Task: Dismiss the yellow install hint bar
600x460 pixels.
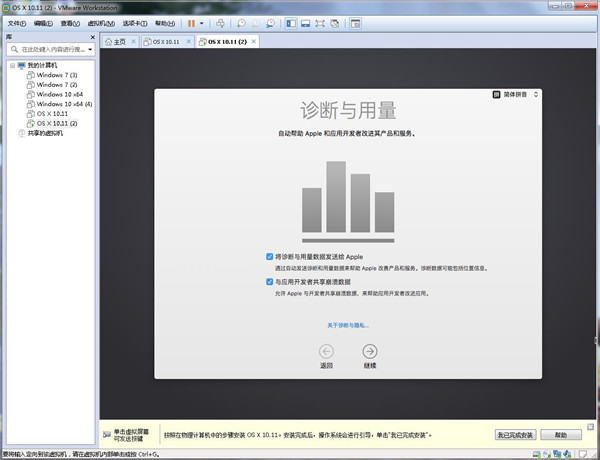Action: [x=590, y=426]
